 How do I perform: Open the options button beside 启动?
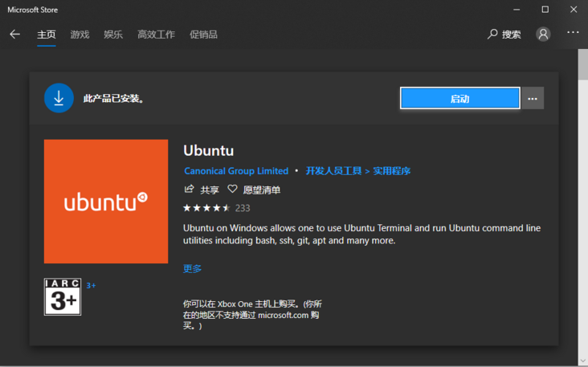click(533, 98)
